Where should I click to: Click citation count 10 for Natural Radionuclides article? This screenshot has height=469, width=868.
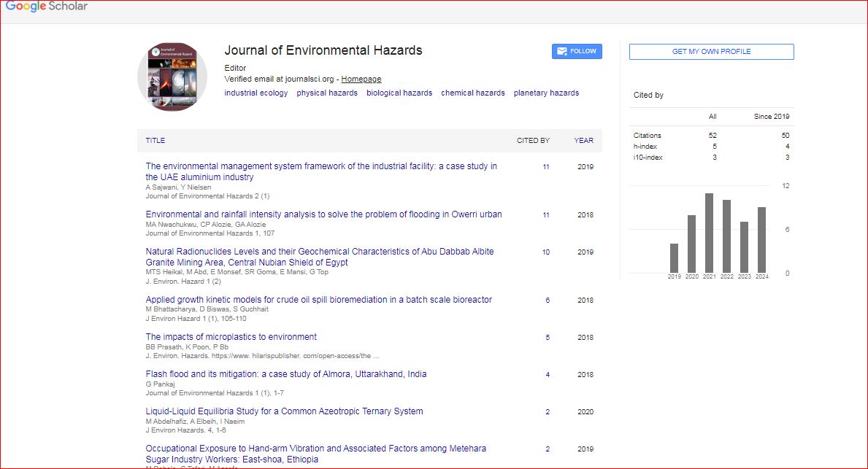pyautogui.click(x=546, y=252)
